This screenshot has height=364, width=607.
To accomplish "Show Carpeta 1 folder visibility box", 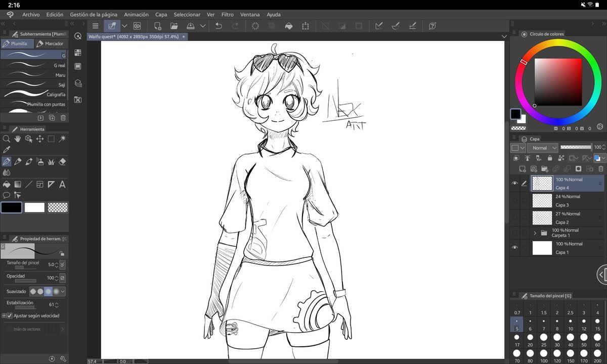I will click(514, 233).
